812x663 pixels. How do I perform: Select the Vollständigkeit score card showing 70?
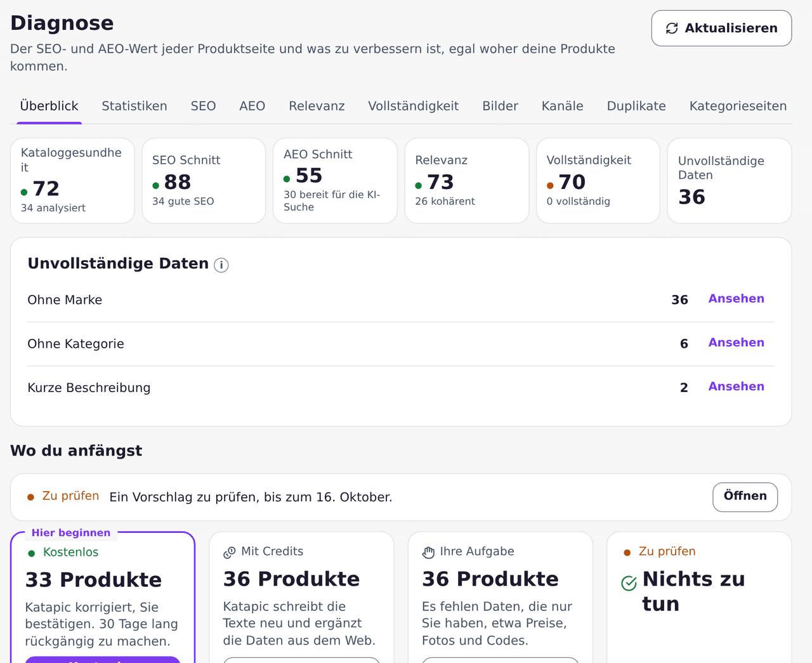coord(598,181)
